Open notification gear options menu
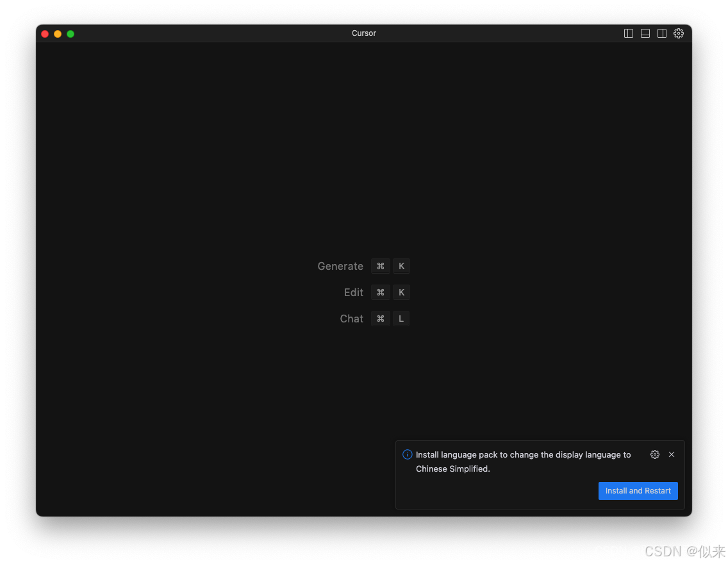Screen dimensions: 728x564 (x=655, y=454)
